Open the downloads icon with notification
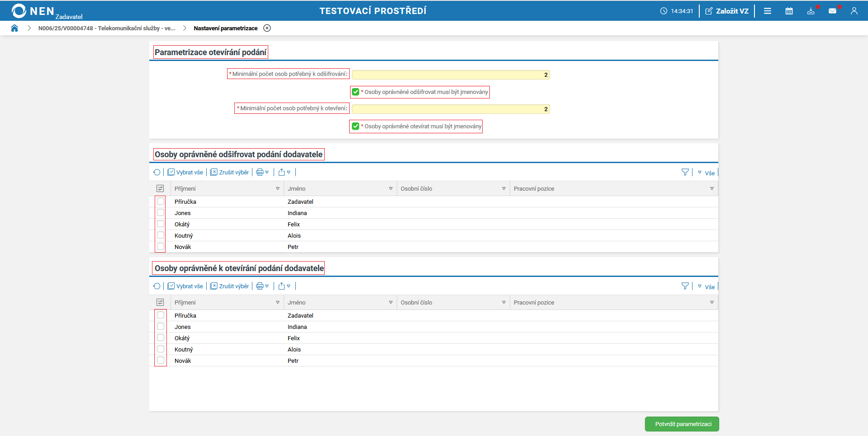 811,11
